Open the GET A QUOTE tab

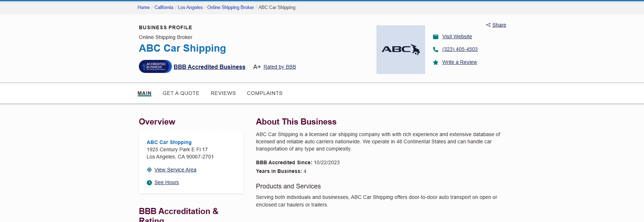click(x=181, y=93)
